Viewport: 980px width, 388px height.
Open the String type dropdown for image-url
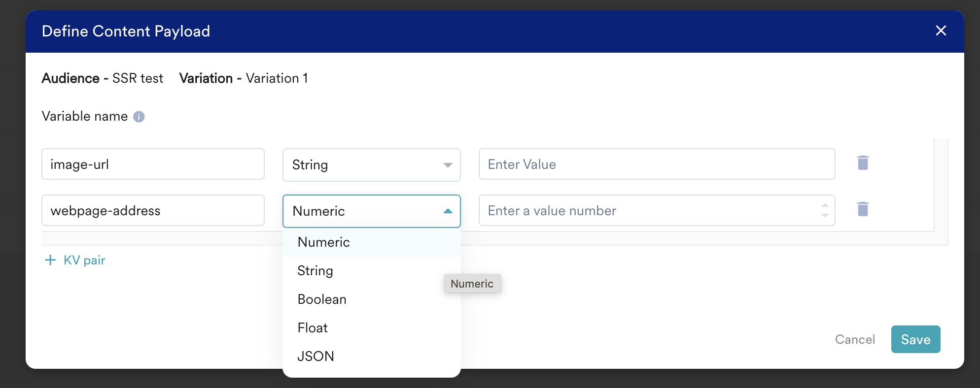(x=371, y=165)
